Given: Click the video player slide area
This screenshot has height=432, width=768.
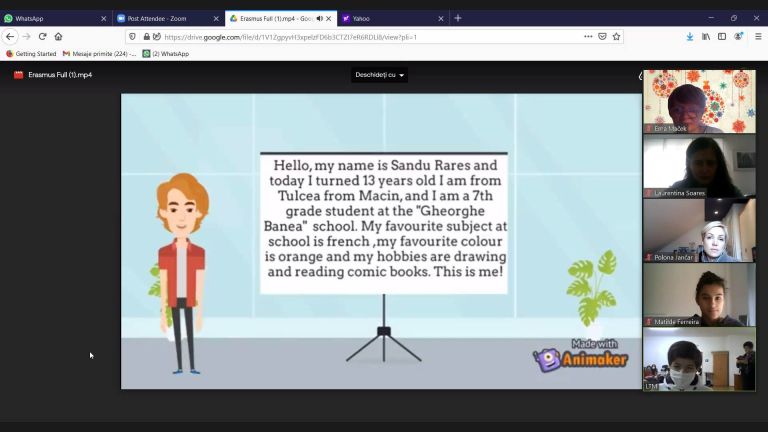Looking at the screenshot, I should (x=381, y=241).
